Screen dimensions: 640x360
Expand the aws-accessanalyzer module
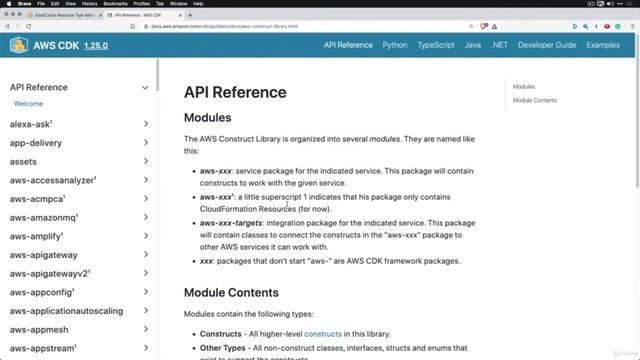146,180
